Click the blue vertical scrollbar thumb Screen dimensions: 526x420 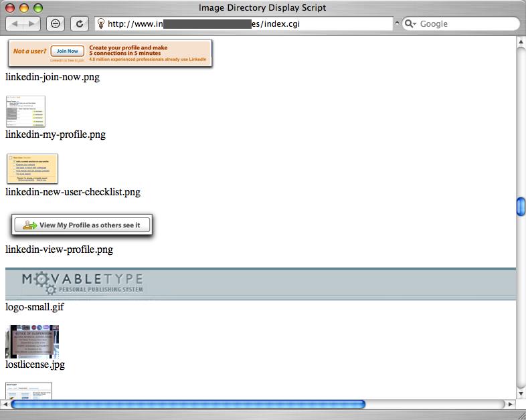[x=521, y=207]
